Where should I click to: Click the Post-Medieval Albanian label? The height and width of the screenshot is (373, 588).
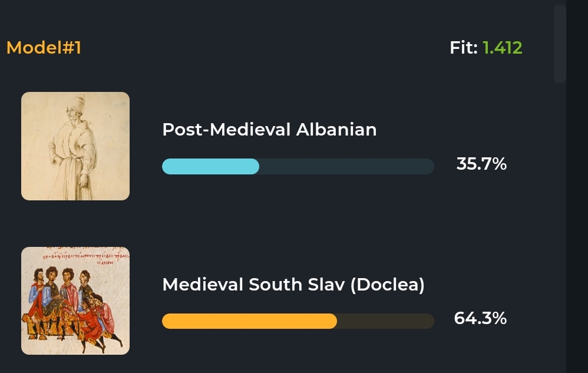click(x=269, y=130)
